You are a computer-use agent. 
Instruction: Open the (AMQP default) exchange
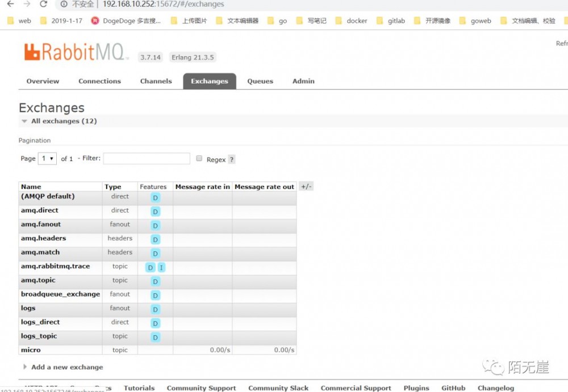point(48,196)
